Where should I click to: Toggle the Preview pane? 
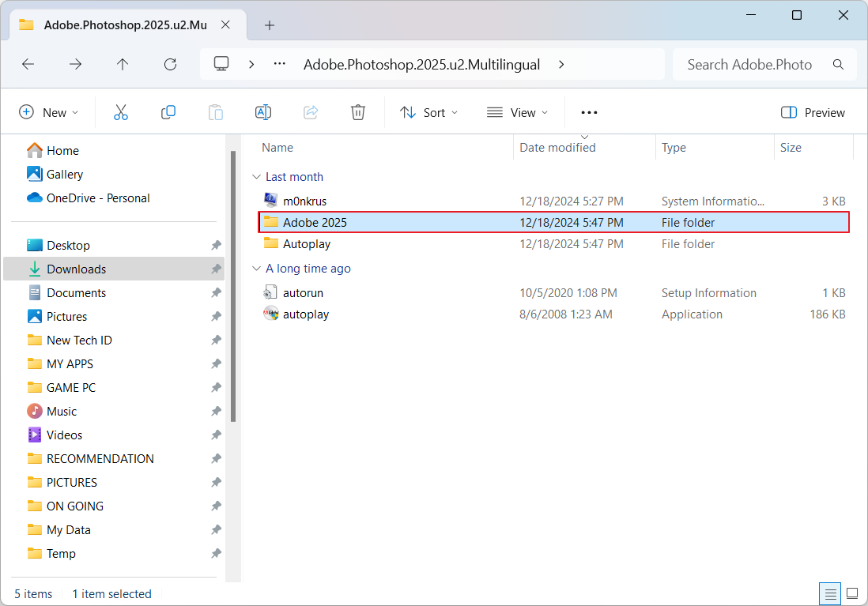[x=813, y=112]
